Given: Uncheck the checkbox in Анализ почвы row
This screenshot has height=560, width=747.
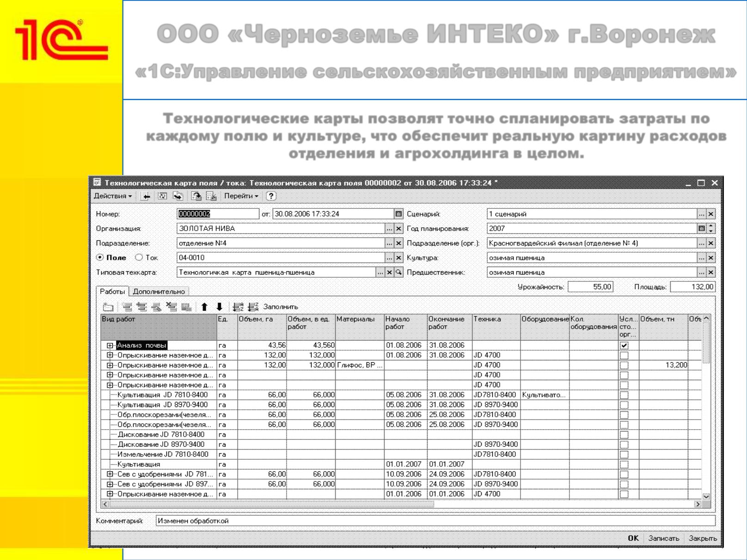Looking at the screenshot, I should click(624, 346).
